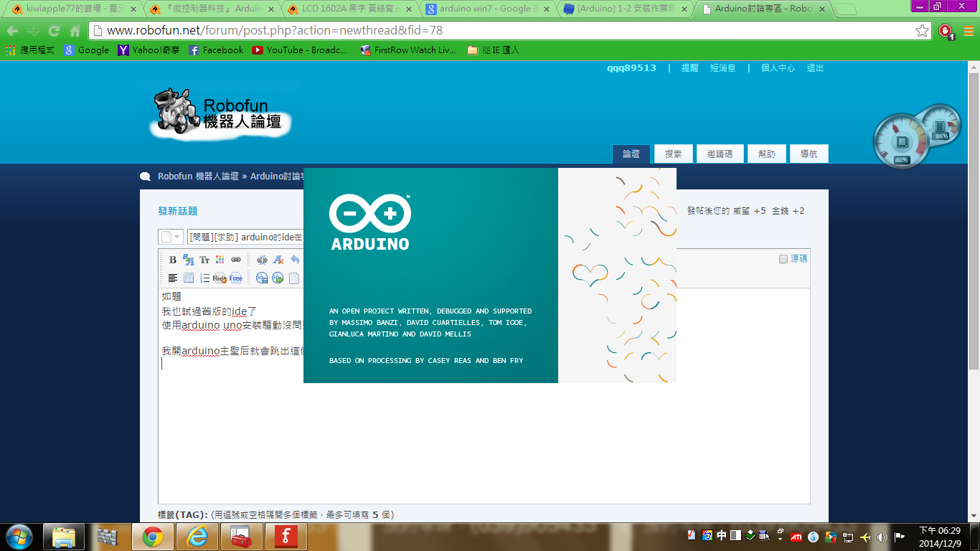Click the red stop-hand extension icon

point(946,31)
